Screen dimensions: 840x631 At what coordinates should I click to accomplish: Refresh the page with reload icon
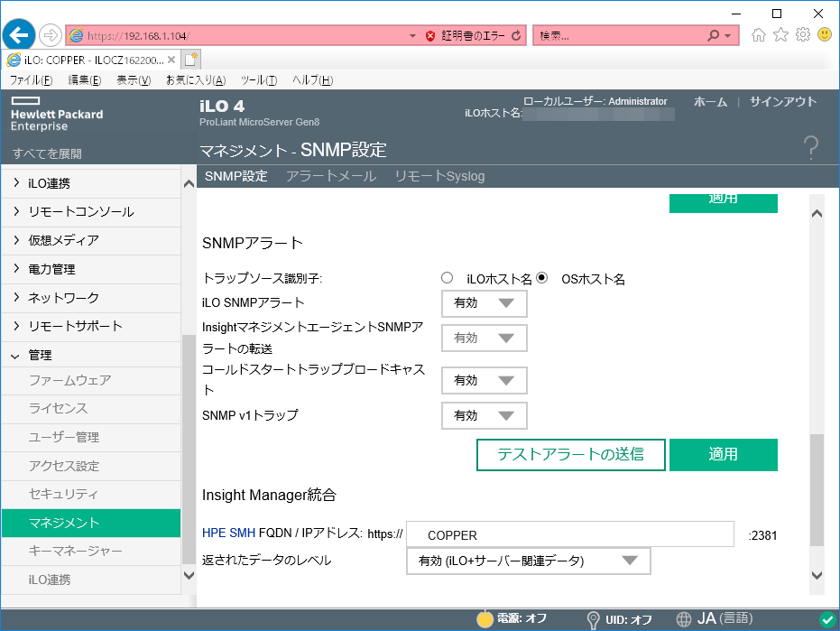point(516,36)
